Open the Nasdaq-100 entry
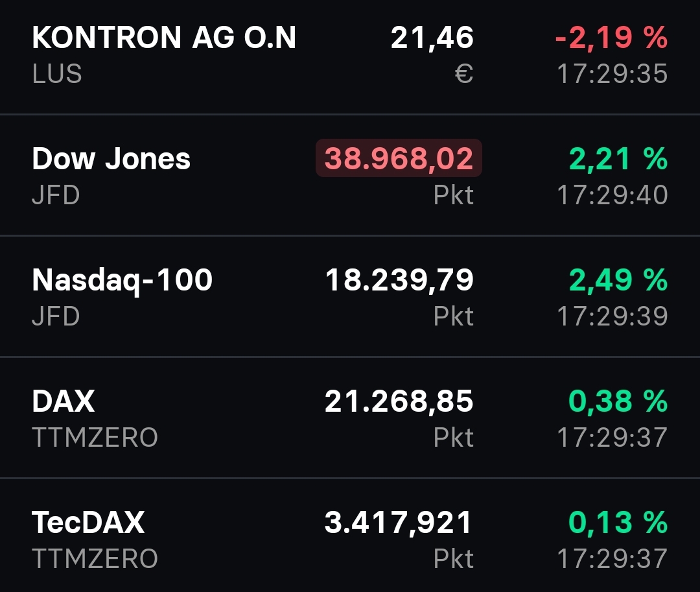 coord(122,279)
